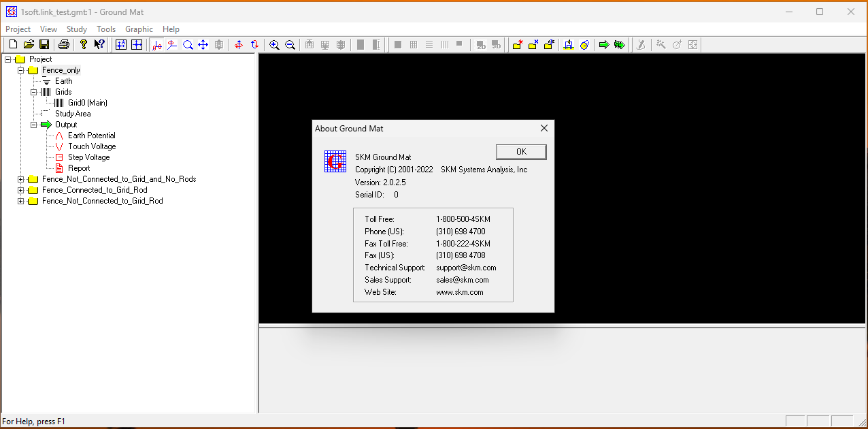This screenshot has height=429, width=868.
Task: Open About via the yellow question mark icon
Action: (84, 45)
